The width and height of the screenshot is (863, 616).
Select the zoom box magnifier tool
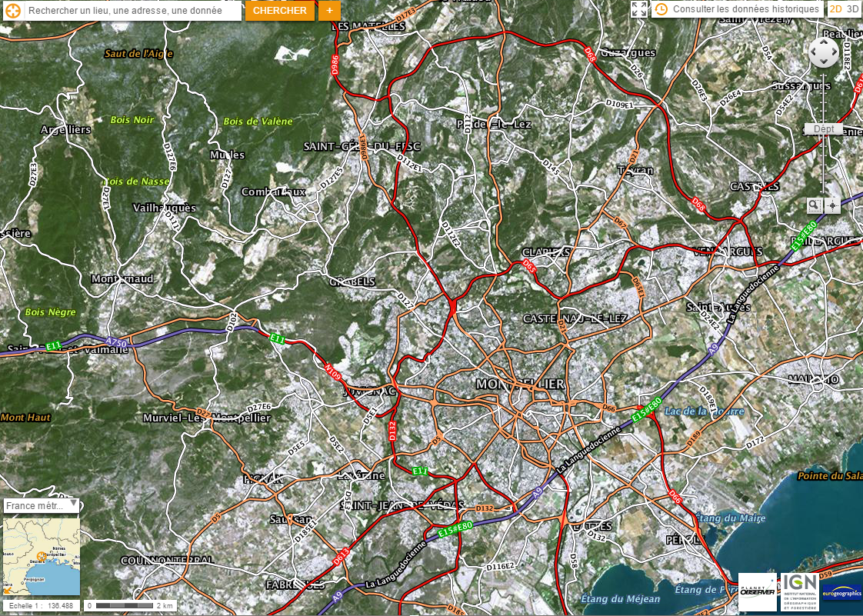[814, 206]
